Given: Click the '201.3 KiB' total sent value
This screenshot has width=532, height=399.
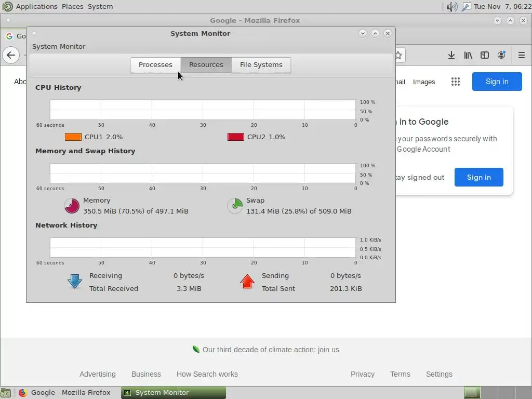Looking at the screenshot, I should [345, 289].
